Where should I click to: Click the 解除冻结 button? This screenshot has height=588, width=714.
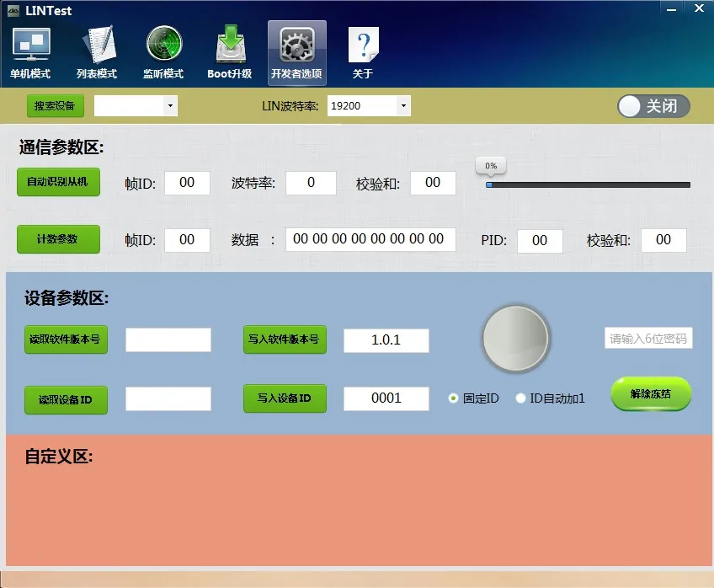[x=651, y=394]
